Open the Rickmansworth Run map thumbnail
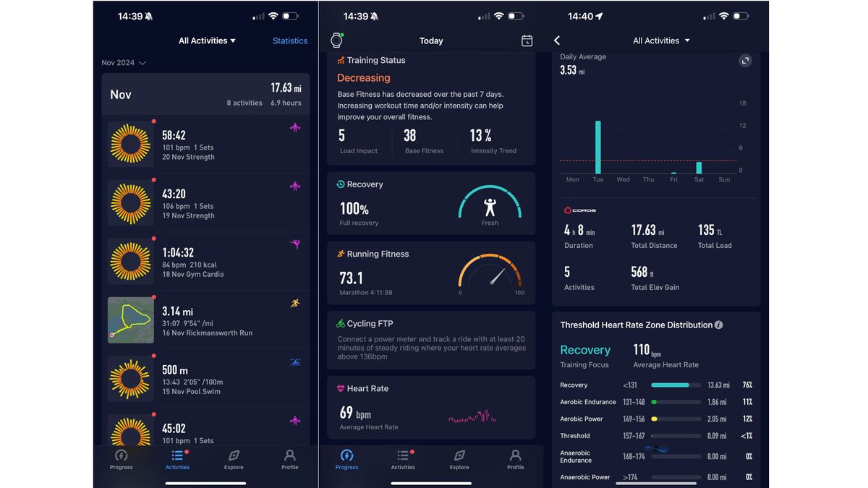Viewport: 868px width, 488px height. coord(131,320)
